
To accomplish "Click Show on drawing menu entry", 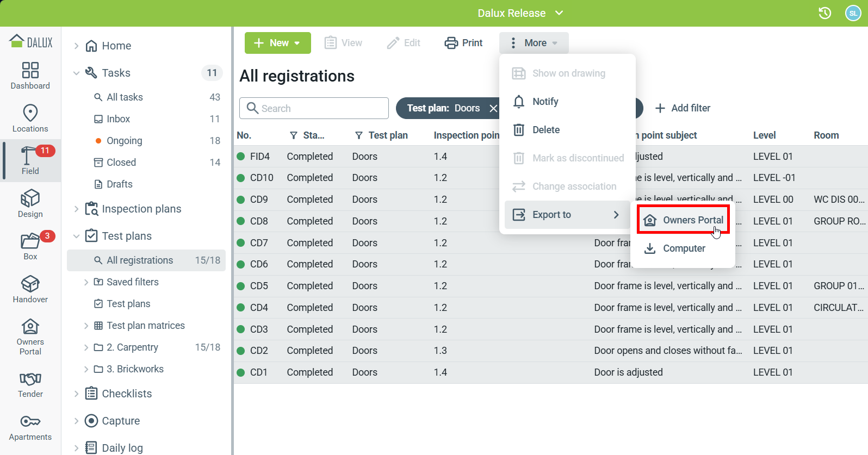I will (567, 73).
